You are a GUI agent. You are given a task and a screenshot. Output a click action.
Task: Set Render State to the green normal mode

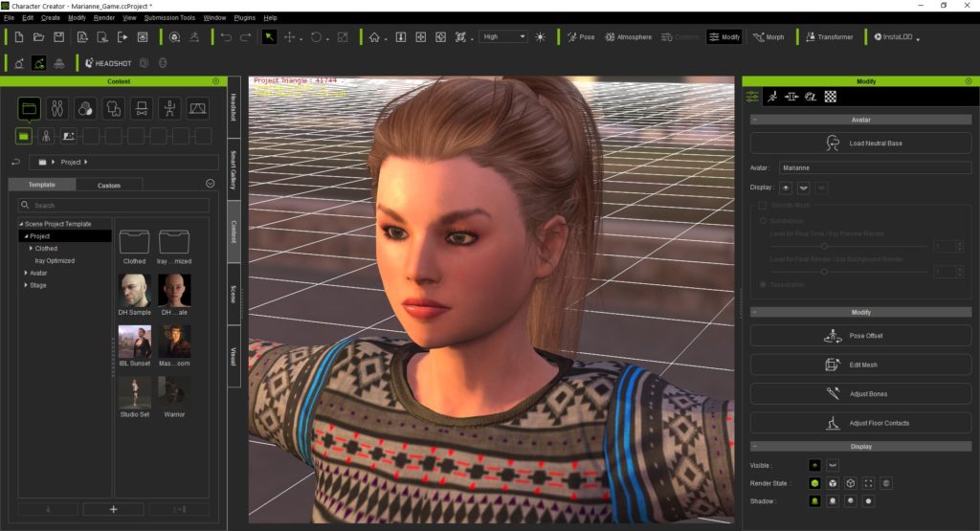pyautogui.click(x=814, y=483)
